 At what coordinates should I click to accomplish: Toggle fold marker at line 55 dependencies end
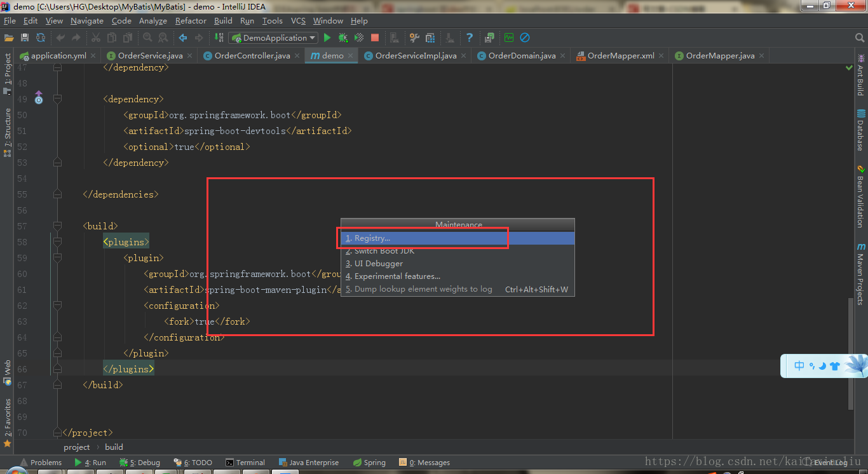tap(57, 194)
